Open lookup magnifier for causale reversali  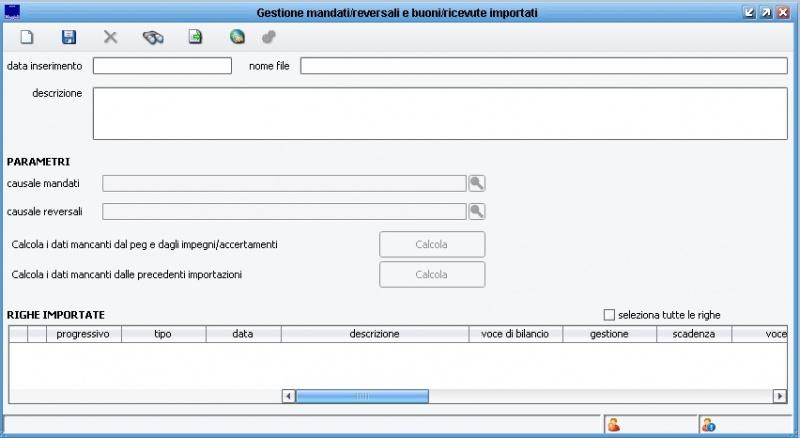pyautogui.click(x=477, y=211)
